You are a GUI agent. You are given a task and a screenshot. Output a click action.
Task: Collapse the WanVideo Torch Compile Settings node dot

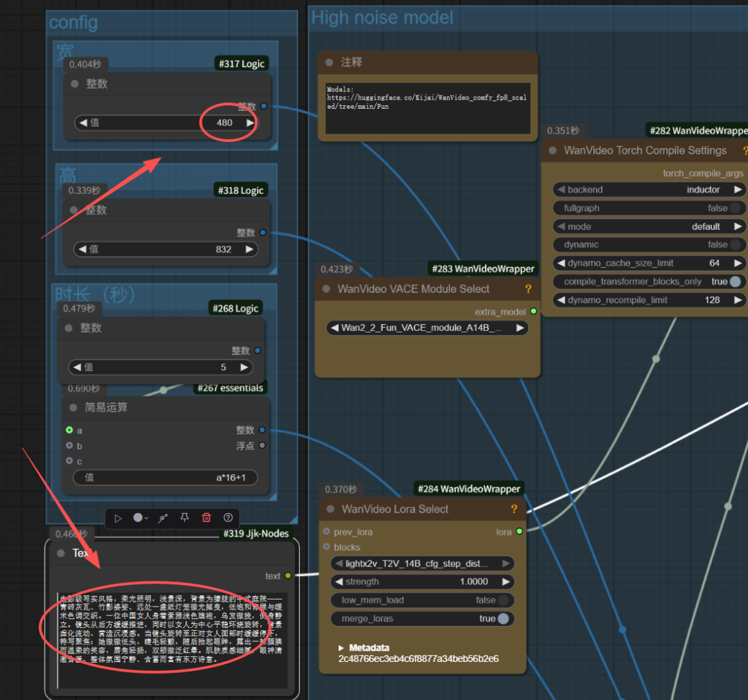click(553, 150)
